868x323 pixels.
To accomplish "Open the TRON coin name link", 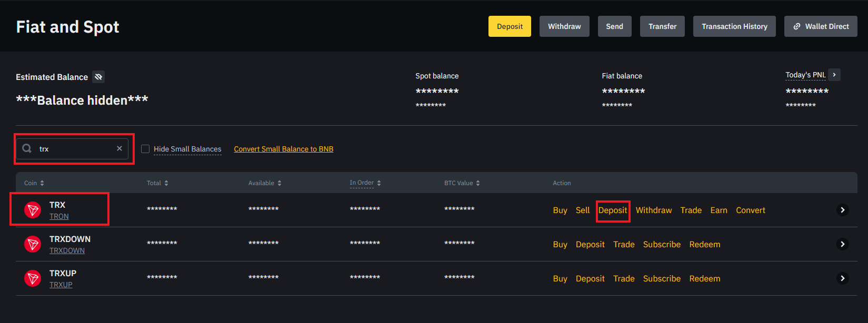I will tap(59, 216).
